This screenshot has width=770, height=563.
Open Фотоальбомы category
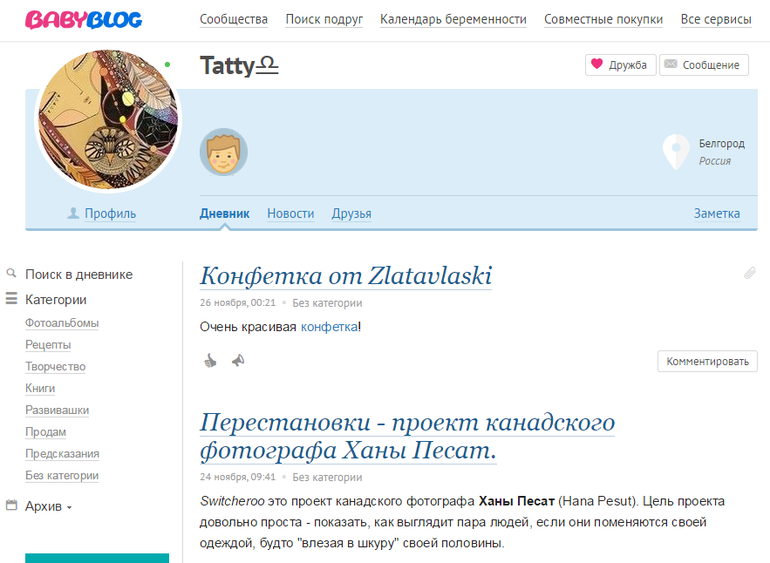[62, 323]
